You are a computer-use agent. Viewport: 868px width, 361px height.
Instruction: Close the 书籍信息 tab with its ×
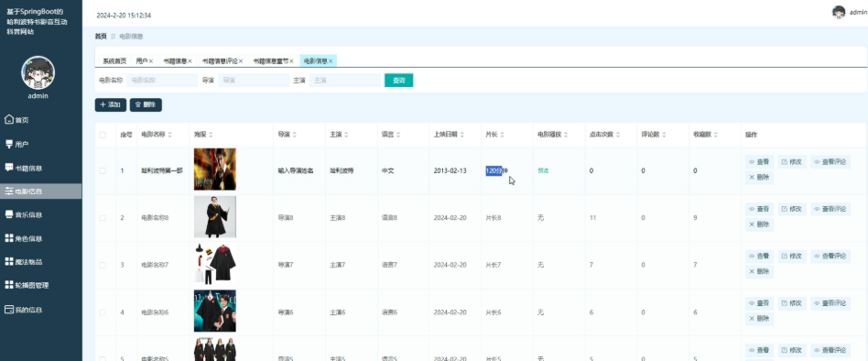(x=190, y=60)
